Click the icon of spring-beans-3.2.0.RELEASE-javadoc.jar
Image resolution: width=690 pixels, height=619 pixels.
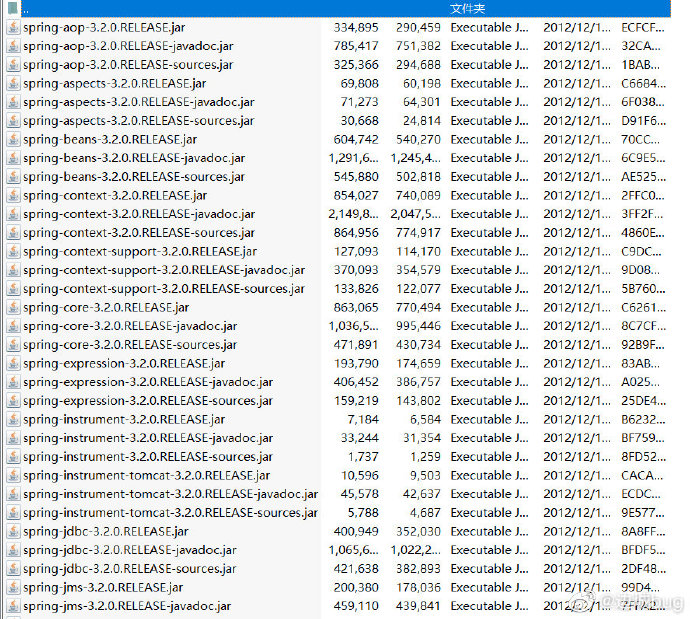14,158
